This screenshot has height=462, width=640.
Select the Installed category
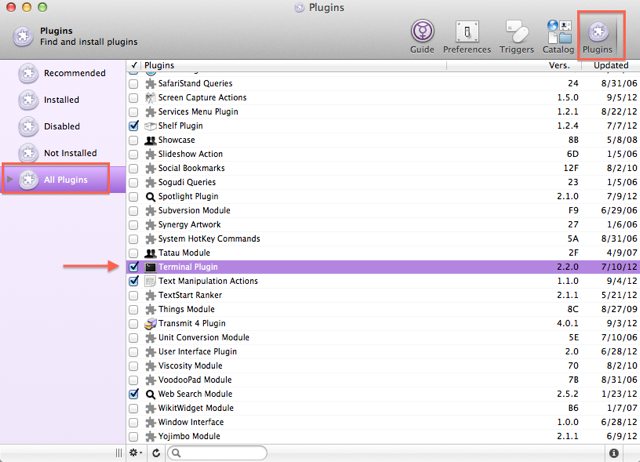[x=62, y=100]
